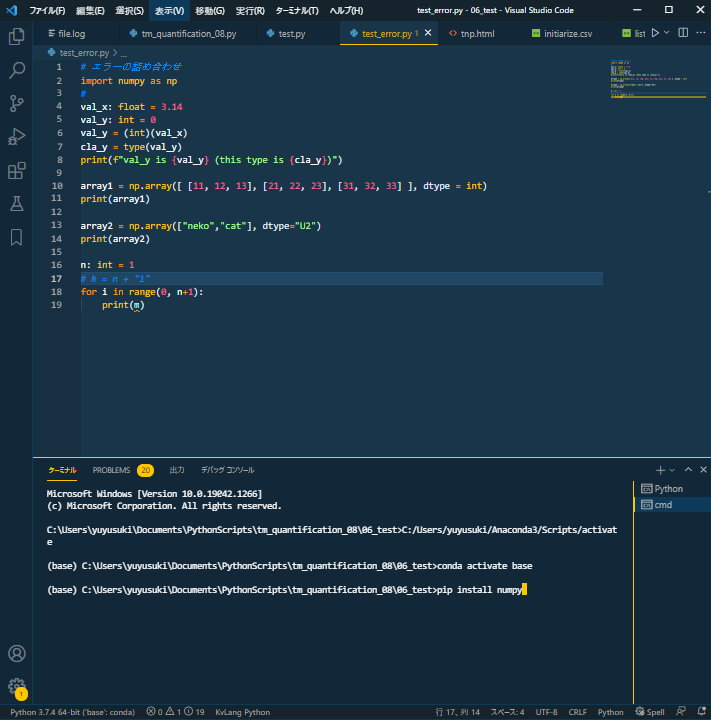Click the underlined variable m on line 19
The width and height of the screenshot is (711, 720).
(x=136, y=305)
